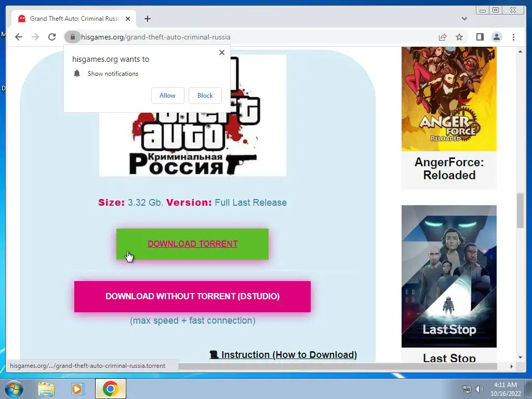532x399 pixels.
Task: Expand the tab search dropdown
Action: pyautogui.click(x=464, y=19)
